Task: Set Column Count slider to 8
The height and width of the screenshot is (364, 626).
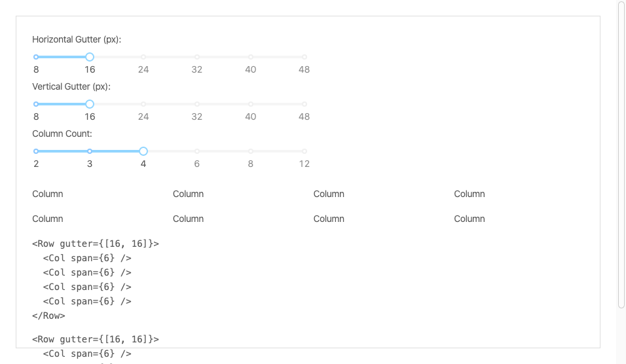Action: pyautogui.click(x=251, y=151)
